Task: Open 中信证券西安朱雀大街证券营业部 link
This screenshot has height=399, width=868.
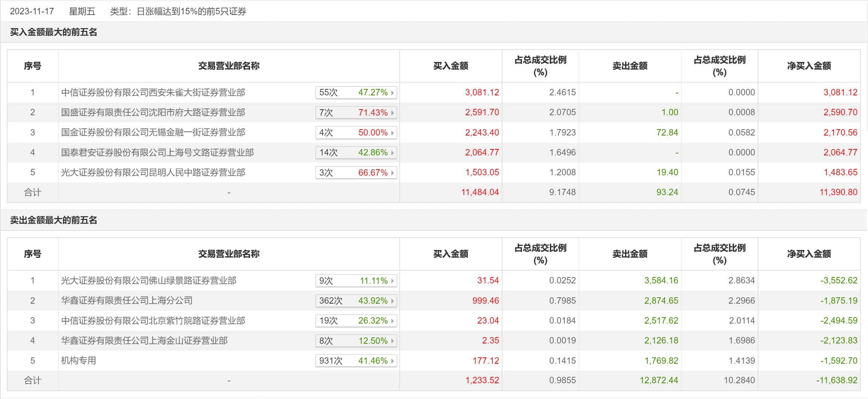Action: [x=153, y=92]
